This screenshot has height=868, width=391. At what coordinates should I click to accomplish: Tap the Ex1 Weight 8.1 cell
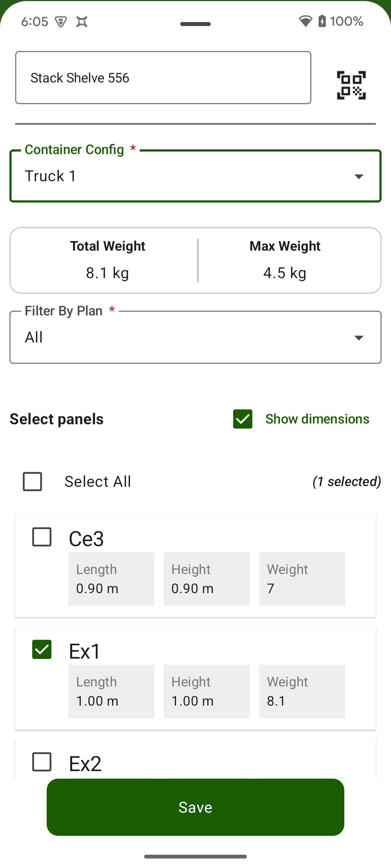(302, 692)
